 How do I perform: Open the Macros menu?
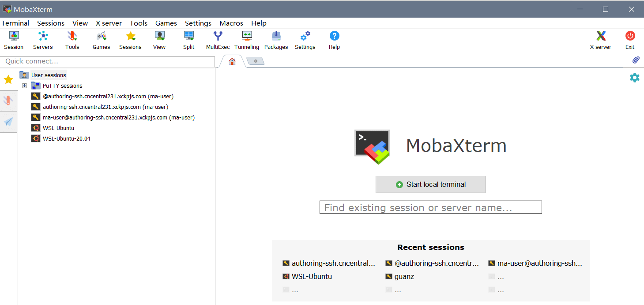231,23
